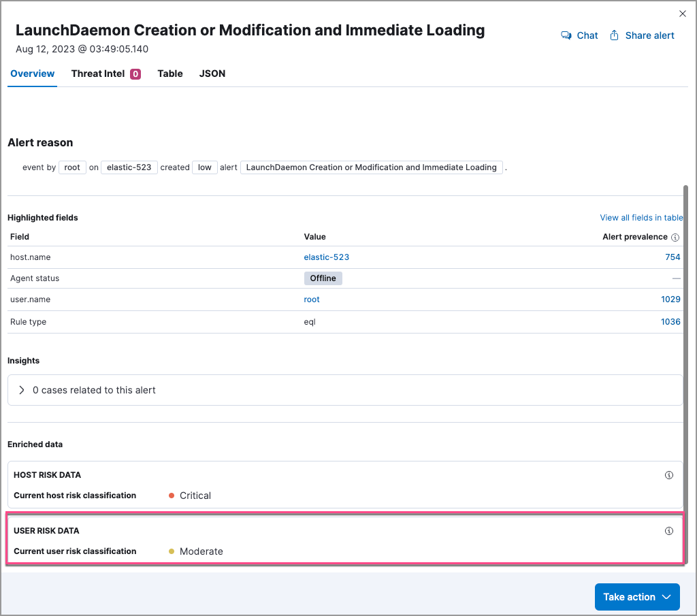
Task: Open the Take action dropdown
Action: pos(637,596)
